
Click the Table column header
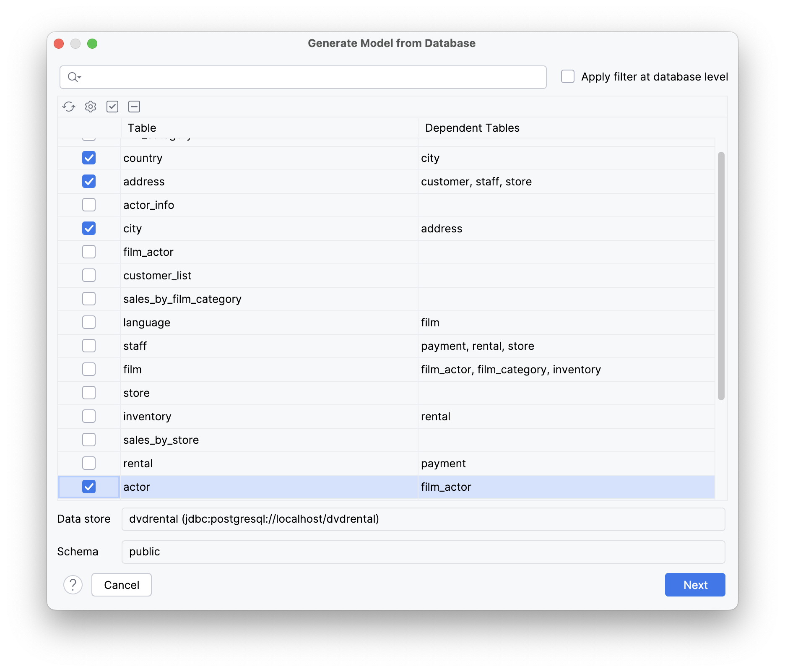pos(142,128)
